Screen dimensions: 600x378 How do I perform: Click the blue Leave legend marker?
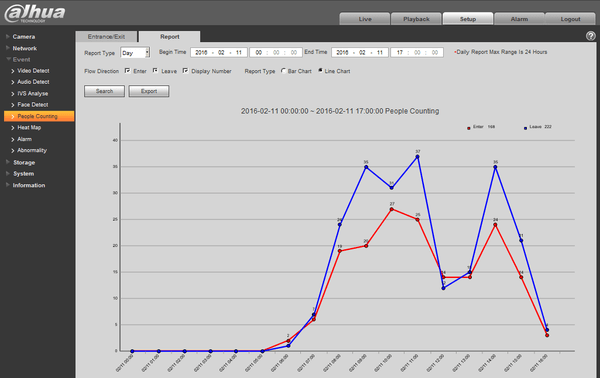pos(525,128)
